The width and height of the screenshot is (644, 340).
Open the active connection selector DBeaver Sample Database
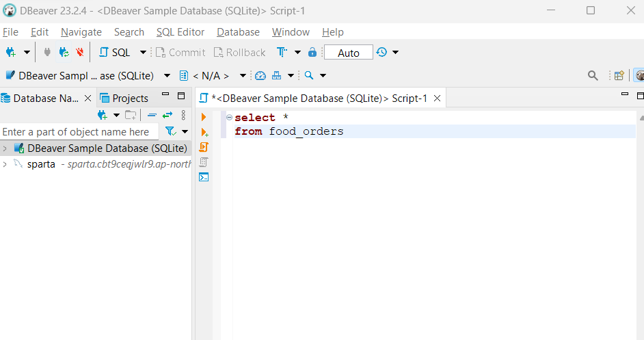tap(88, 76)
